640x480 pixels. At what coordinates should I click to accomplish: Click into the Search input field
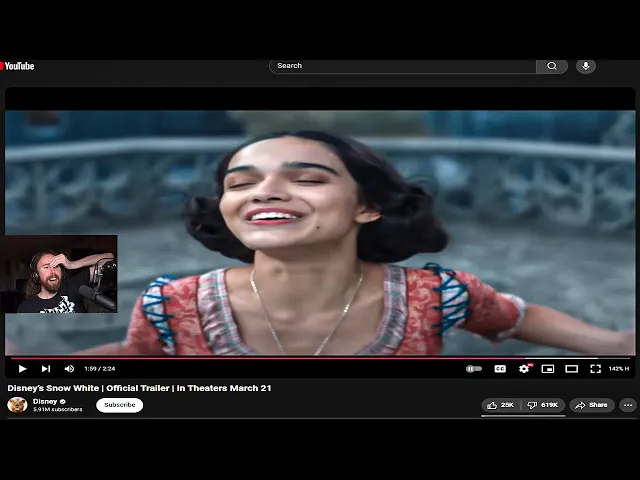(402, 66)
